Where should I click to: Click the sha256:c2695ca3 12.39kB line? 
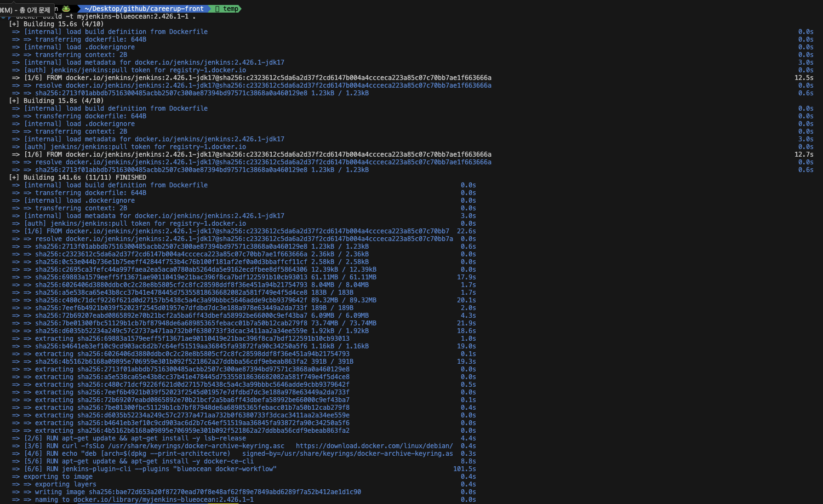coord(194,270)
